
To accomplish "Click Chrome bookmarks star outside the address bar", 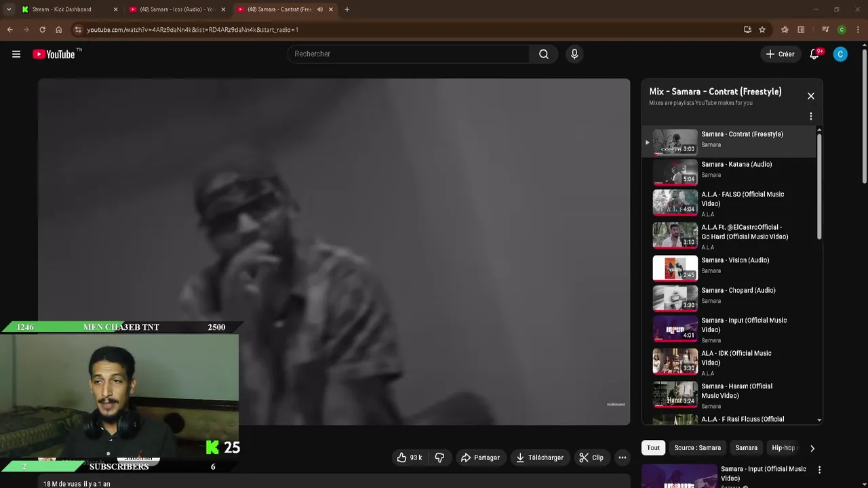I will [785, 30].
